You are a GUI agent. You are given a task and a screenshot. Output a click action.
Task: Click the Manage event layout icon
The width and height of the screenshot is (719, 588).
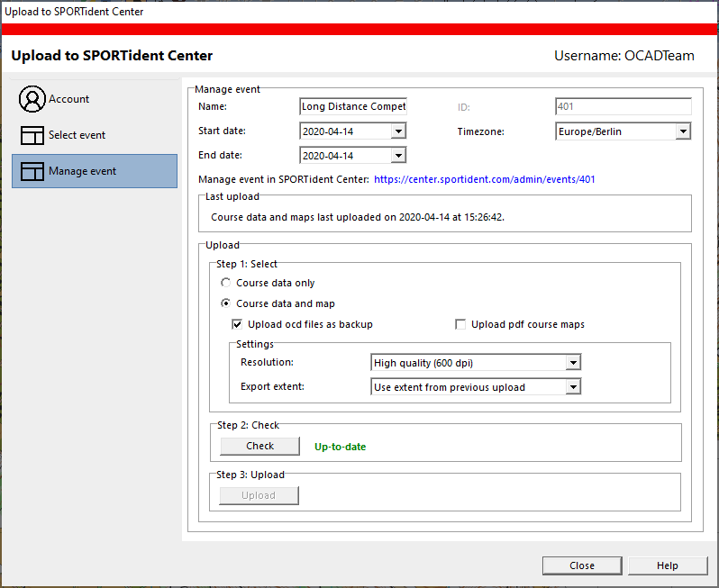[32, 171]
